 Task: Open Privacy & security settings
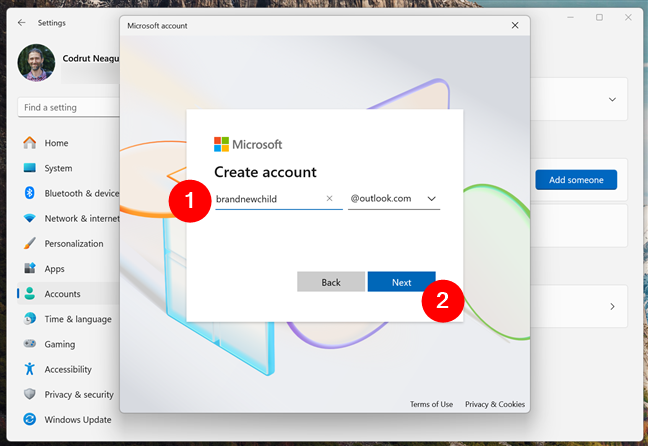tap(79, 394)
